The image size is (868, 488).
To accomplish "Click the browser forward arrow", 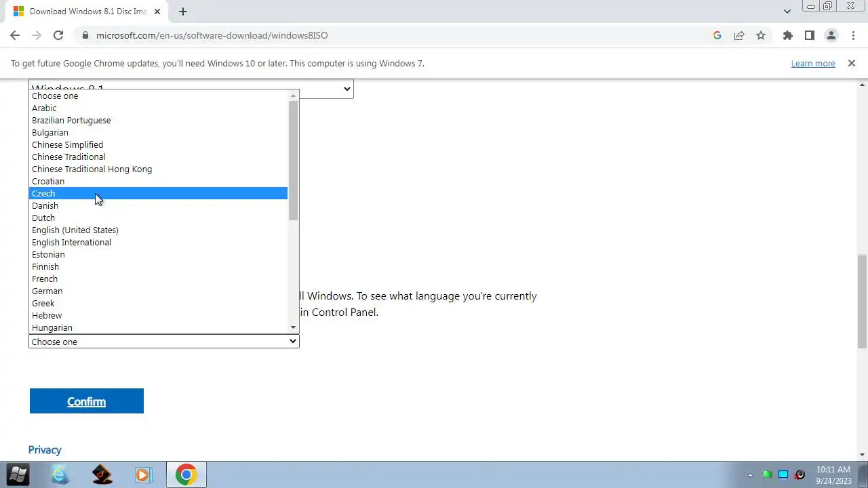I will point(37,35).
